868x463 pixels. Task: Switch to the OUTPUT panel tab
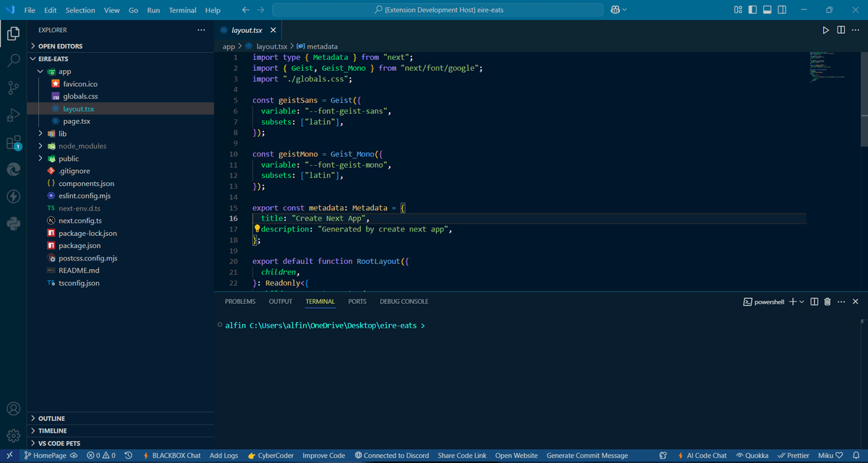click(x=281, y=302)
